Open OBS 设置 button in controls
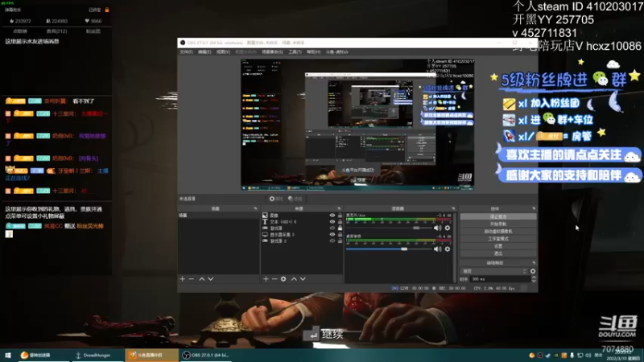Viewport: 644px width, 362px height. coord(498,246)
